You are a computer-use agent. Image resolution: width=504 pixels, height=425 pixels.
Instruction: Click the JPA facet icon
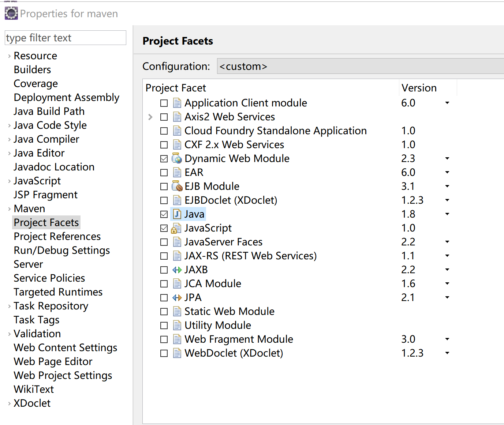(177, 298)
